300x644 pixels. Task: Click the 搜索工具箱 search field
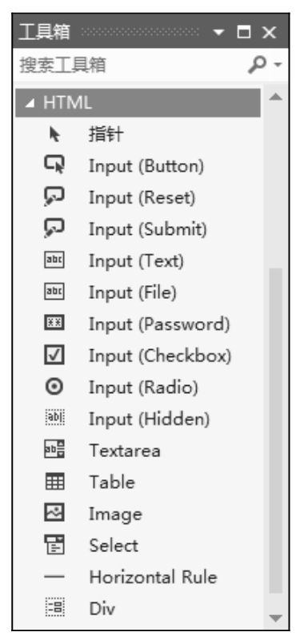(131, 65)
